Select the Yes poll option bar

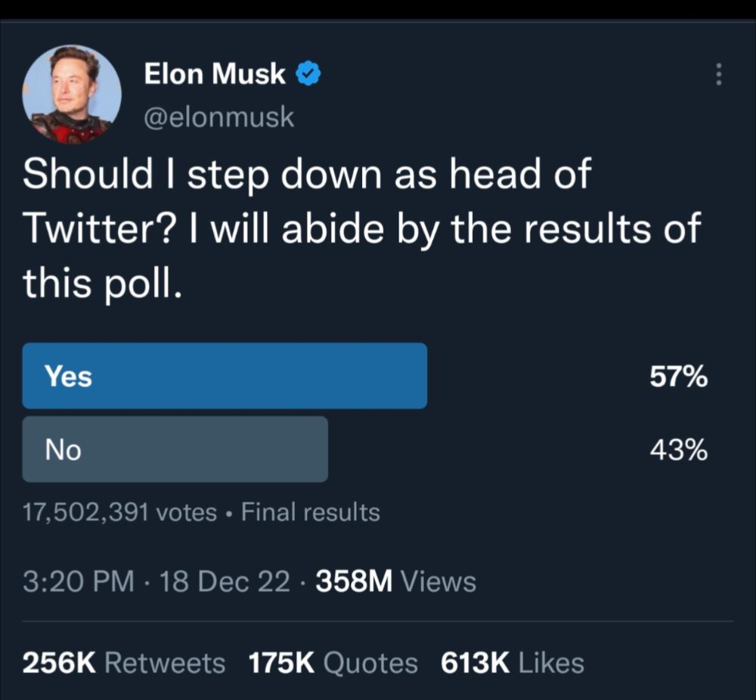point(225,376)
